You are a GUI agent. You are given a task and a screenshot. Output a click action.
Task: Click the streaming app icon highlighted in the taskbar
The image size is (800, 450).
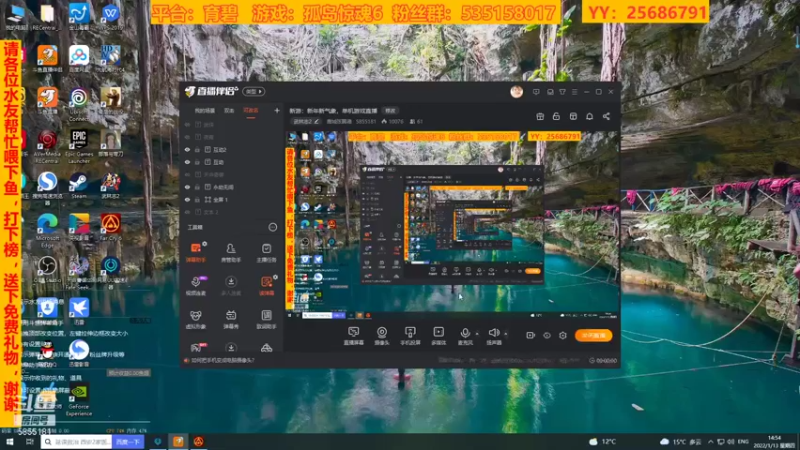(x=178, y=442)
